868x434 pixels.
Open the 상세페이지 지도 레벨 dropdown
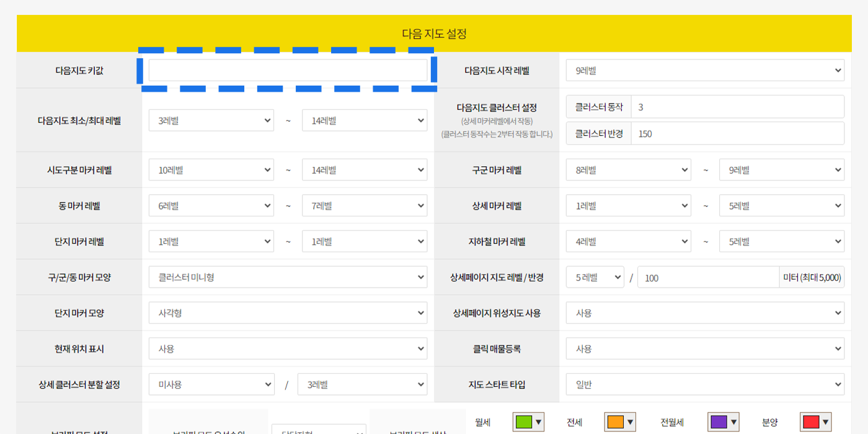[595, 278]
